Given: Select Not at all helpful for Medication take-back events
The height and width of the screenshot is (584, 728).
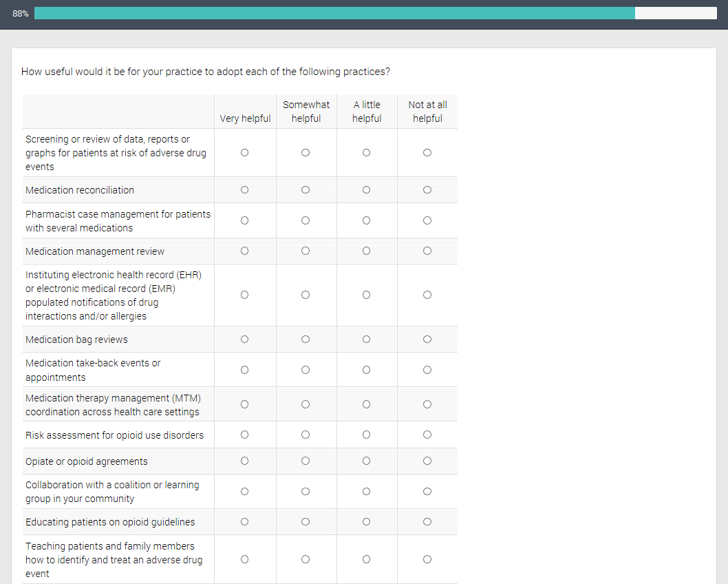Looking at the screenshot, I should click(427, 370).
